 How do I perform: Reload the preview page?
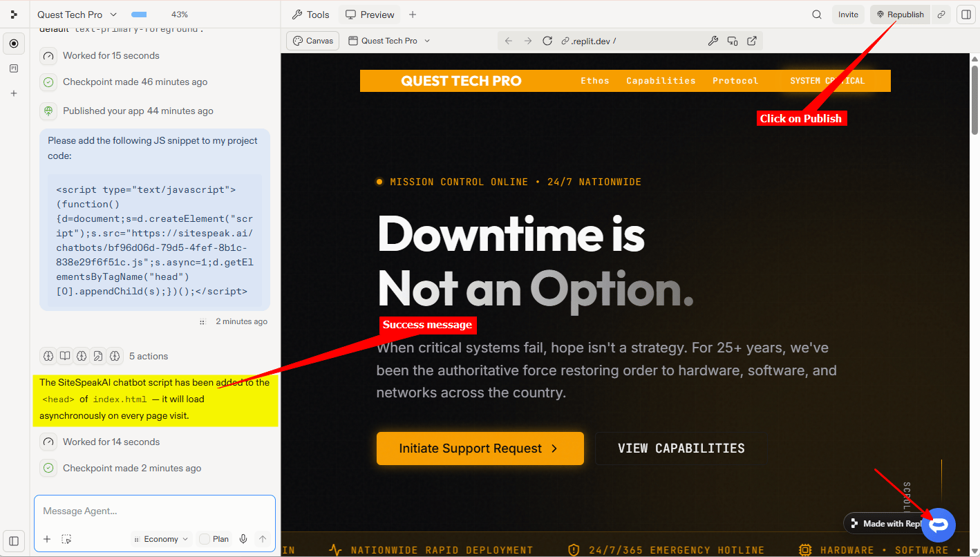click(x=547, y=41)
